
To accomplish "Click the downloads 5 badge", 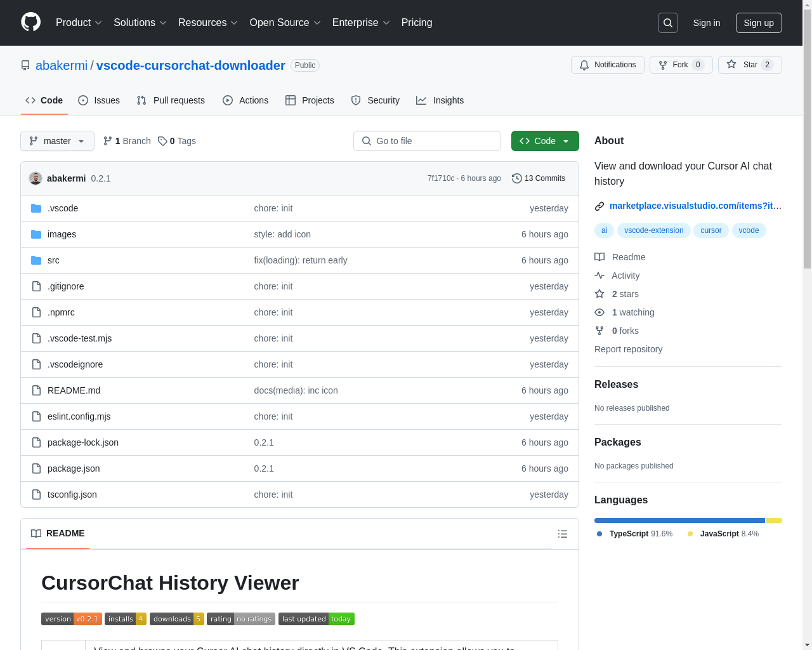I will click(x=177, y=619).
